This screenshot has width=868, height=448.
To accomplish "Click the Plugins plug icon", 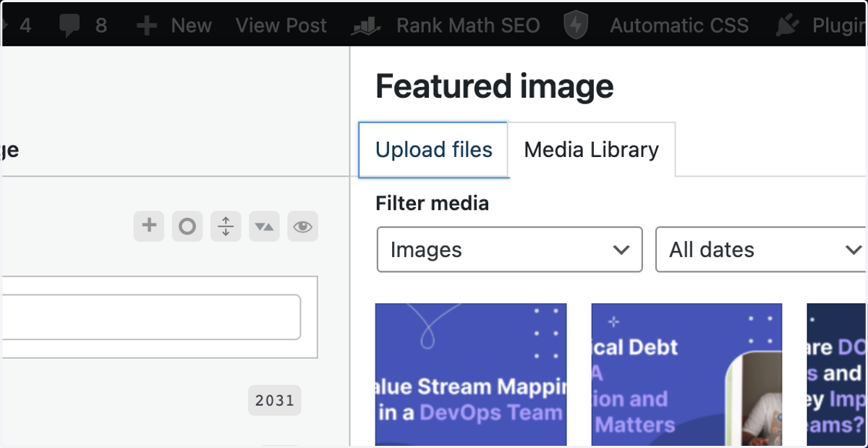I will (786, 26).
